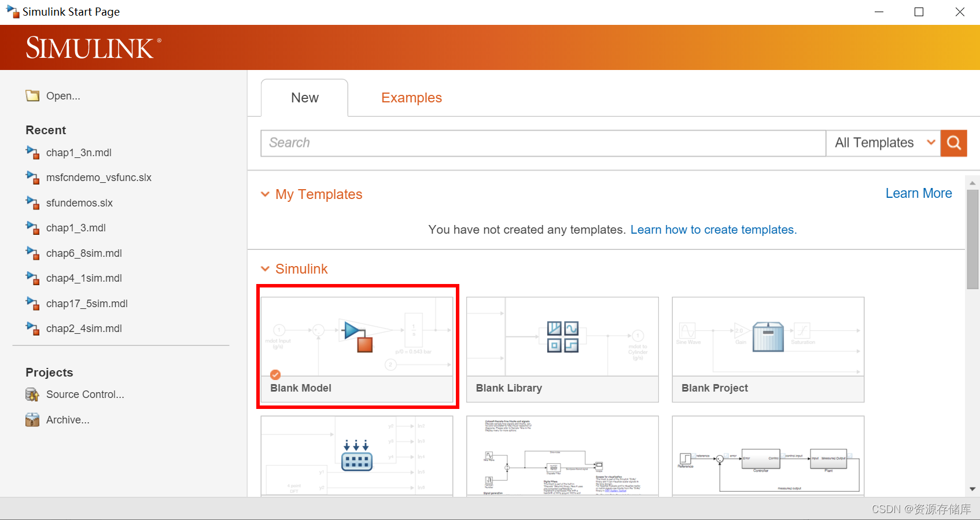Click the Simulink logo in title bar
Viewport: 980px width, 520px height.
pos(13,12)
